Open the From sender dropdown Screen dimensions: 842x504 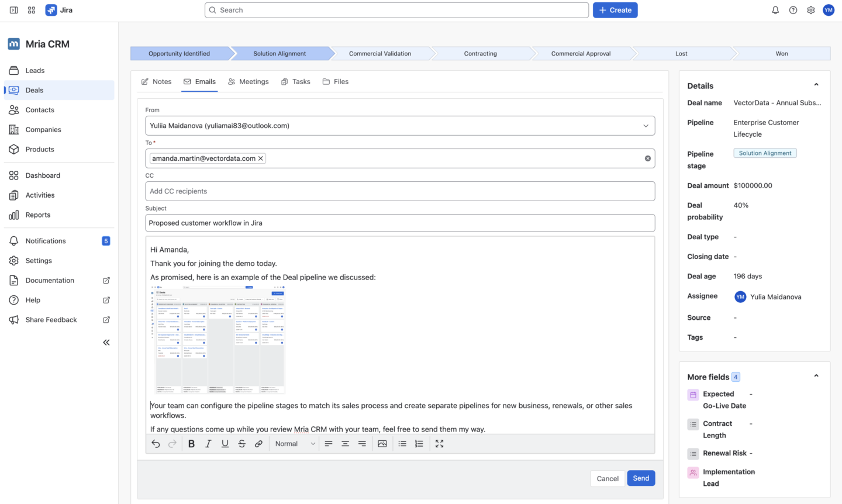tap(400, 126)
